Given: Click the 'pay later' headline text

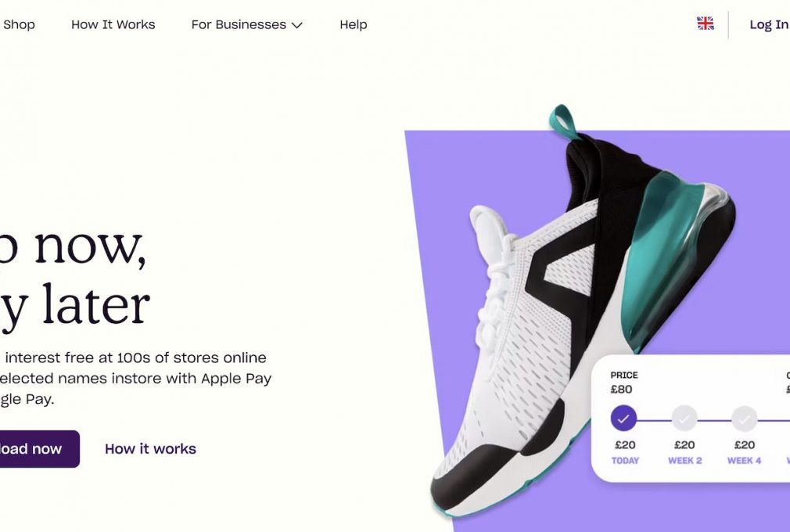Looking at the screenshot, I should [x=75, y=306].
